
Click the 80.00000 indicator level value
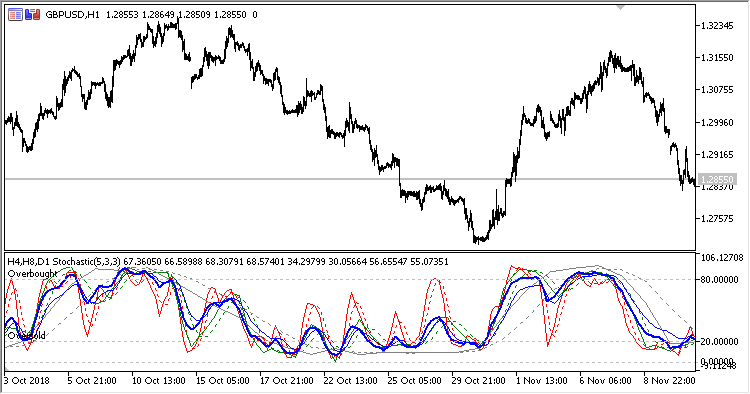pyautogui.click(x=719, y=279)
